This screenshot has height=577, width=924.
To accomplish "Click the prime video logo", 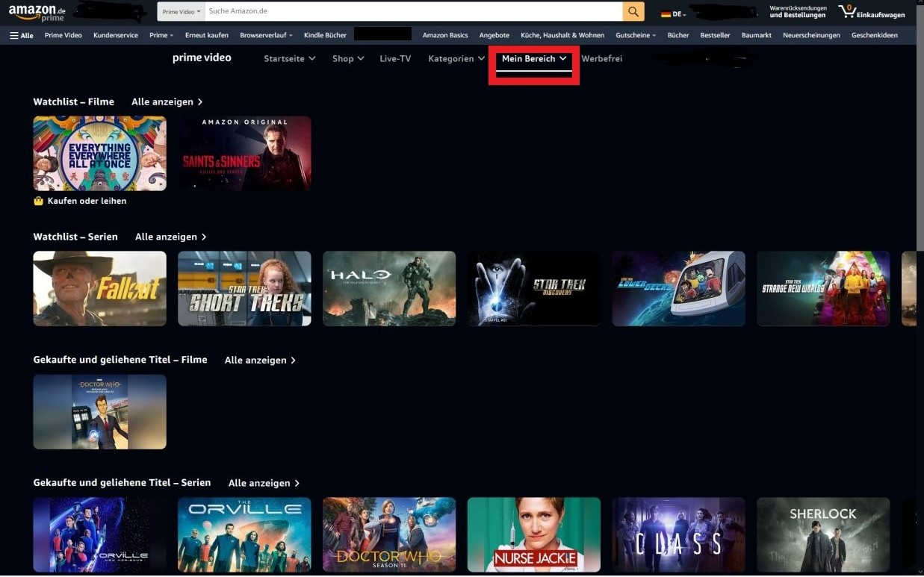I will coord(202,57).
